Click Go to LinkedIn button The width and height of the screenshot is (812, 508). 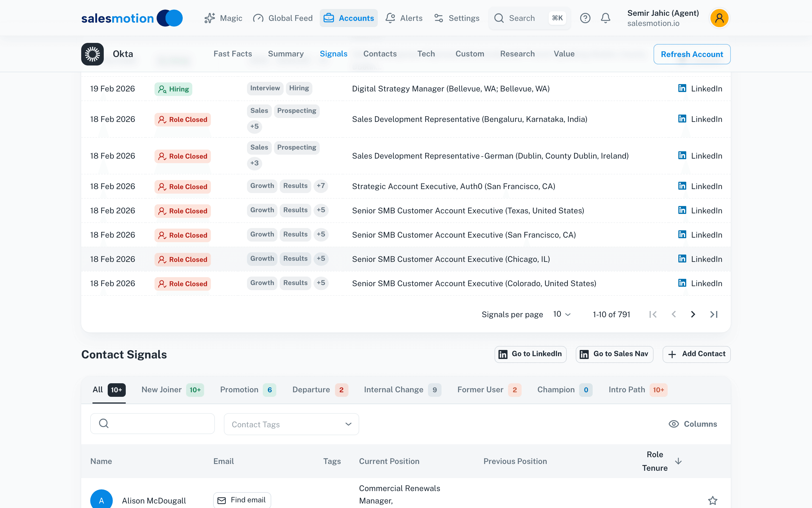click(530, 354)
